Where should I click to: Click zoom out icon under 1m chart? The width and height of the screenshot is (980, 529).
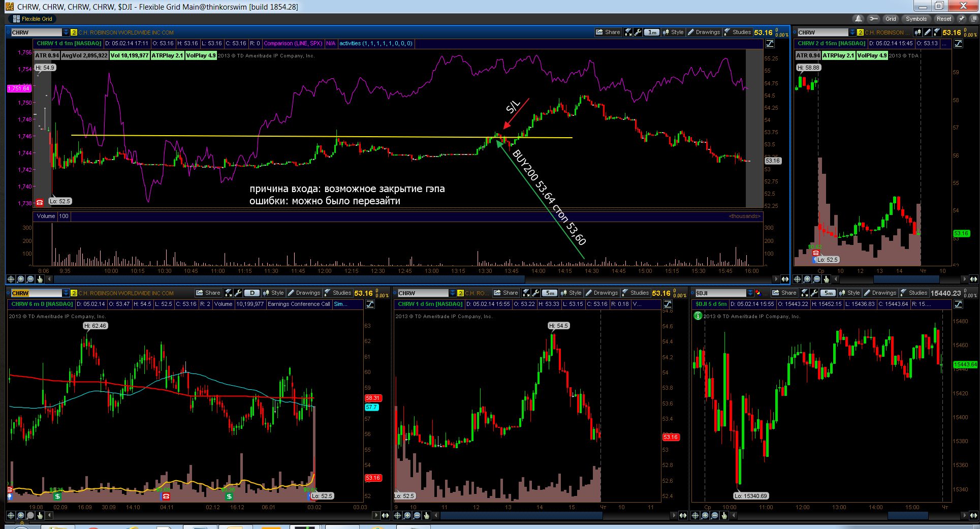pos(30,279)
